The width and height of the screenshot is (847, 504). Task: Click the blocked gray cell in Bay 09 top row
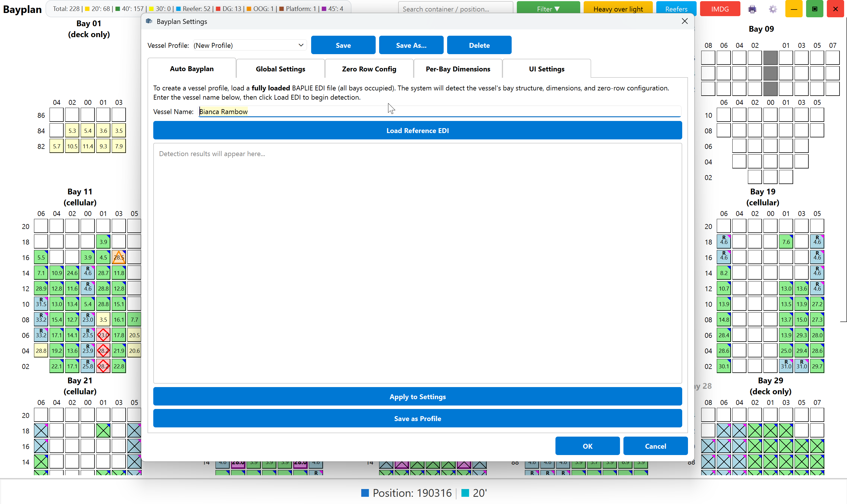click(x=770, y=58)
